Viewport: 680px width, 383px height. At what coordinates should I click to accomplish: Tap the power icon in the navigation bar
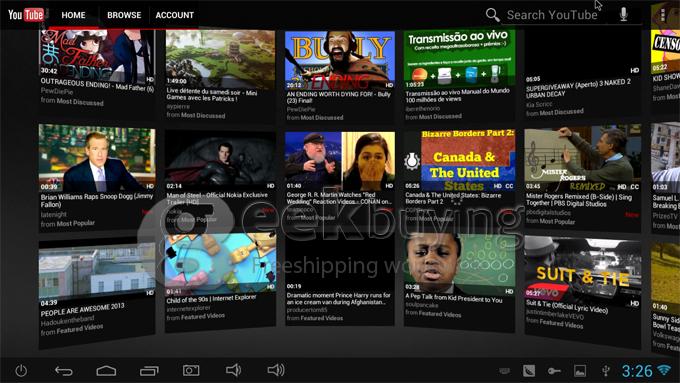(x=21, y=371)
